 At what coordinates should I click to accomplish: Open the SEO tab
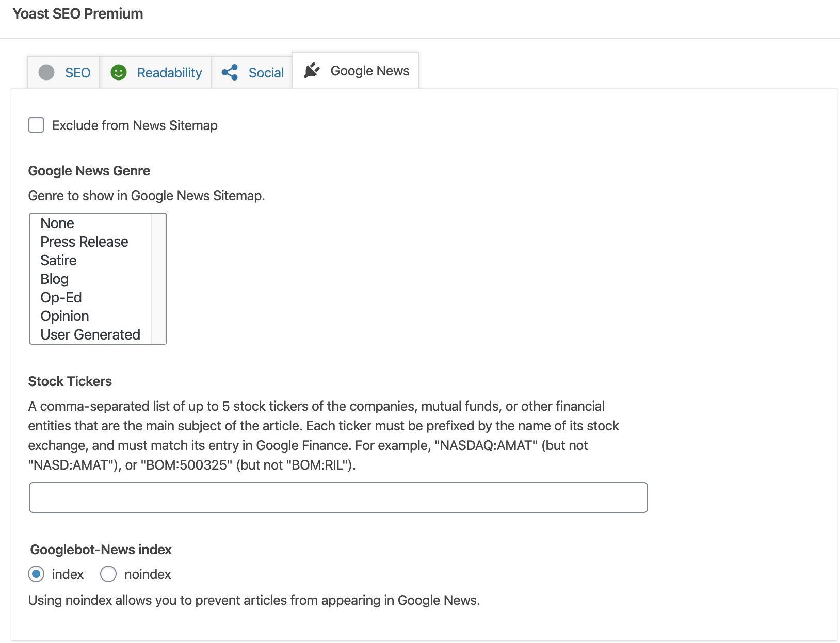(x=63, y=72)
